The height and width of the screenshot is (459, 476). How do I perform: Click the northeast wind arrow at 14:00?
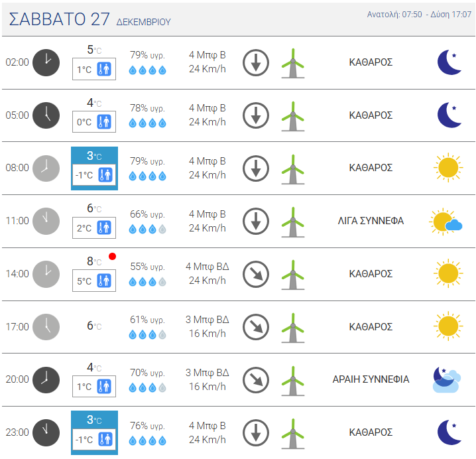coord(256,275)
